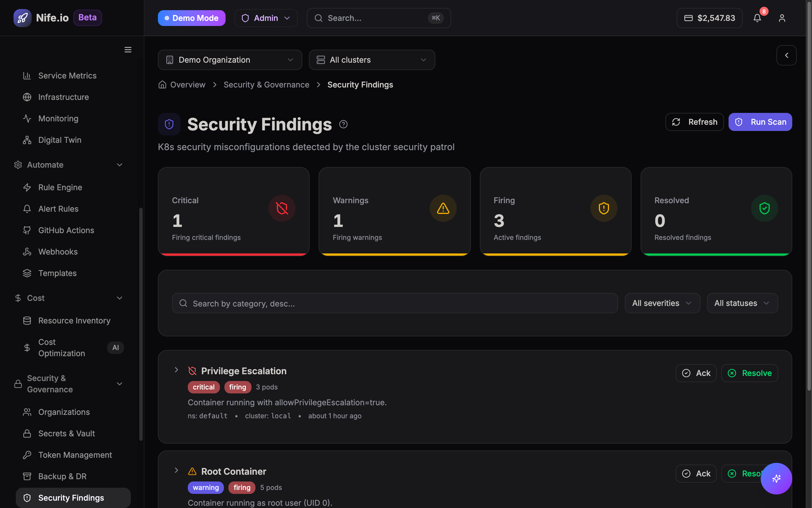This screenshot has height=508, width=812.
Task: Click the sidebar vertical scrollbar
Action: click(x=141, y=324)
